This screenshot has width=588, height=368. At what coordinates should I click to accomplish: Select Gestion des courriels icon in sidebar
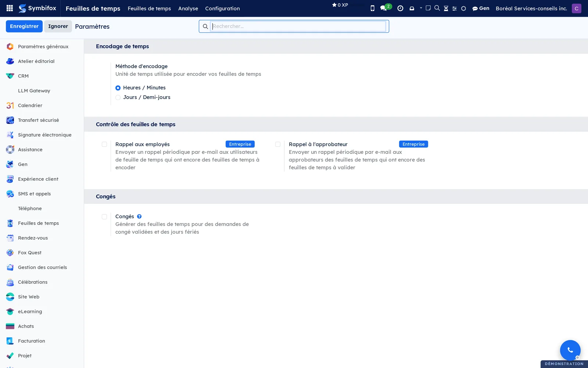(x=10, y=267)
